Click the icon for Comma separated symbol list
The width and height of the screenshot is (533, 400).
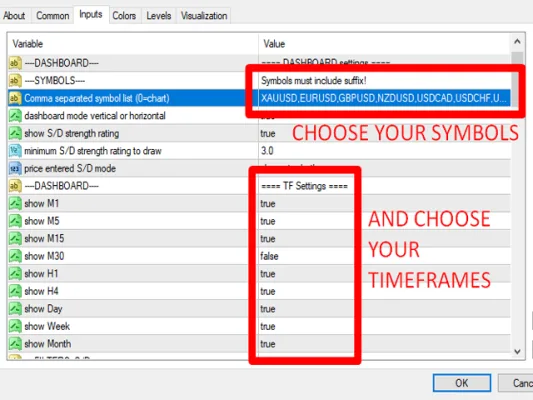(15, 98)
